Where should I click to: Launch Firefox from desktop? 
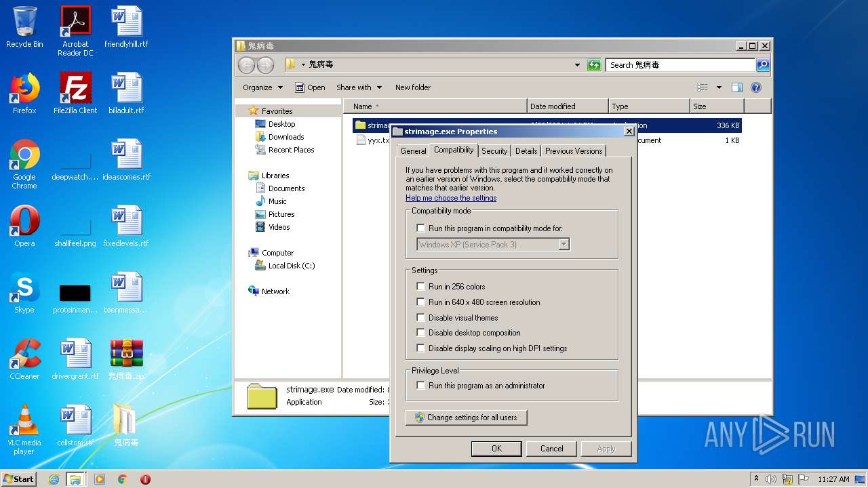(x=24, y=94)
